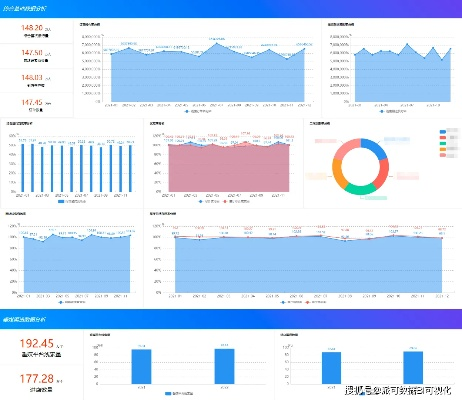Viewport: 462px width, 400px height.
Task: Click the 148.20 KPI value
Action: 32,28
